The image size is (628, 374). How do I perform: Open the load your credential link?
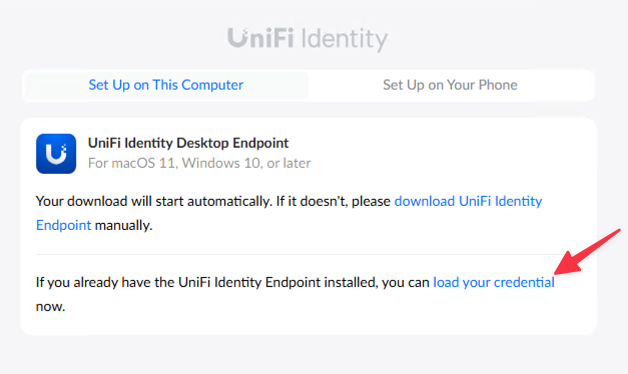click(494, 282)
